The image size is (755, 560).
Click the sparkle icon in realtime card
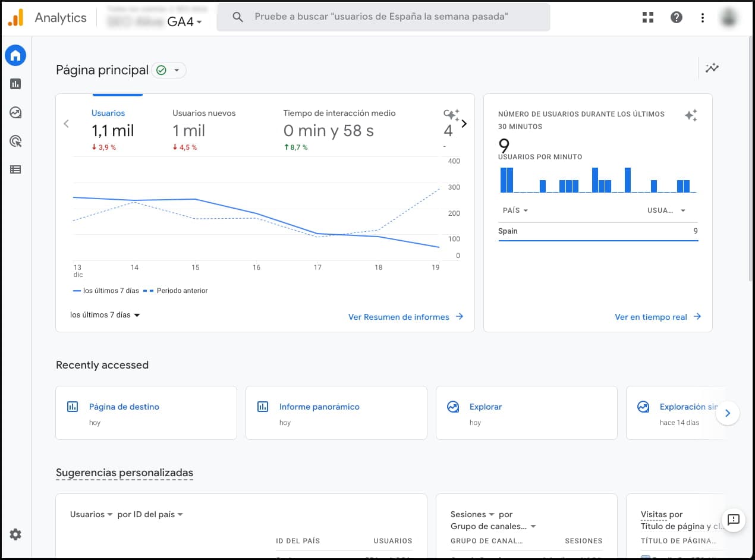click(x=691, y=115)
